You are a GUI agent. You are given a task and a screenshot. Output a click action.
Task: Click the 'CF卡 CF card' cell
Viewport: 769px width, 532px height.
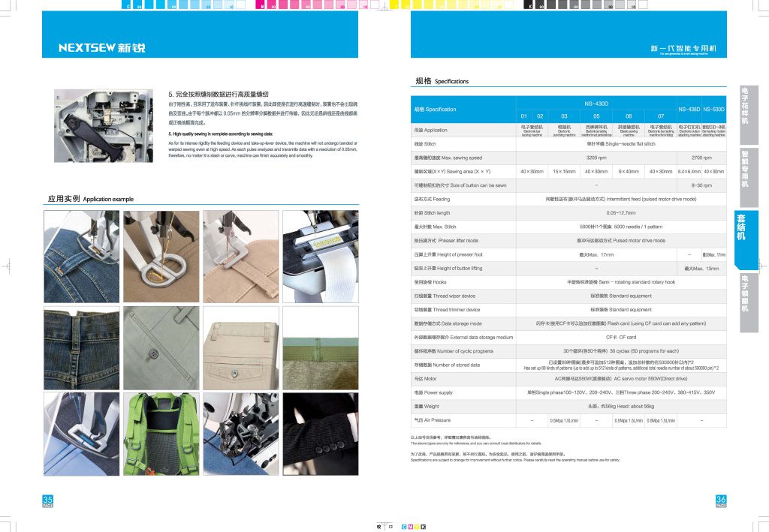pos(621,338)
